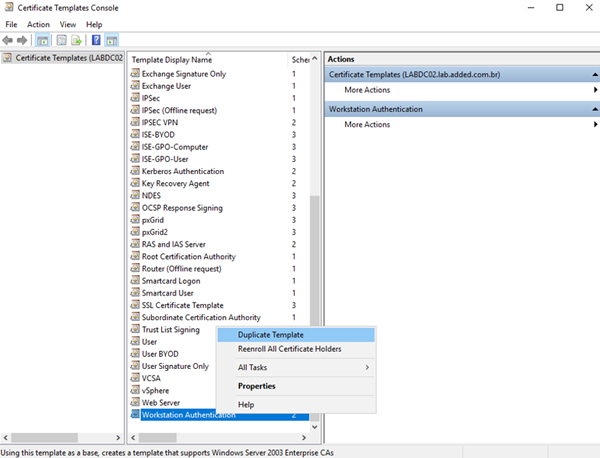Select Certificate Templates node in tree

click(x=66, y=59)
